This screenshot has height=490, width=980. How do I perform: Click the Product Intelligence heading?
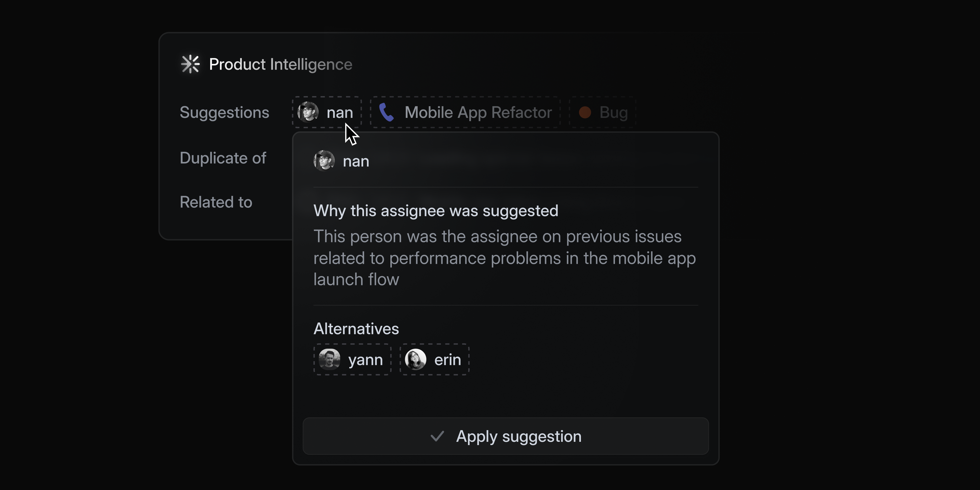280,64
